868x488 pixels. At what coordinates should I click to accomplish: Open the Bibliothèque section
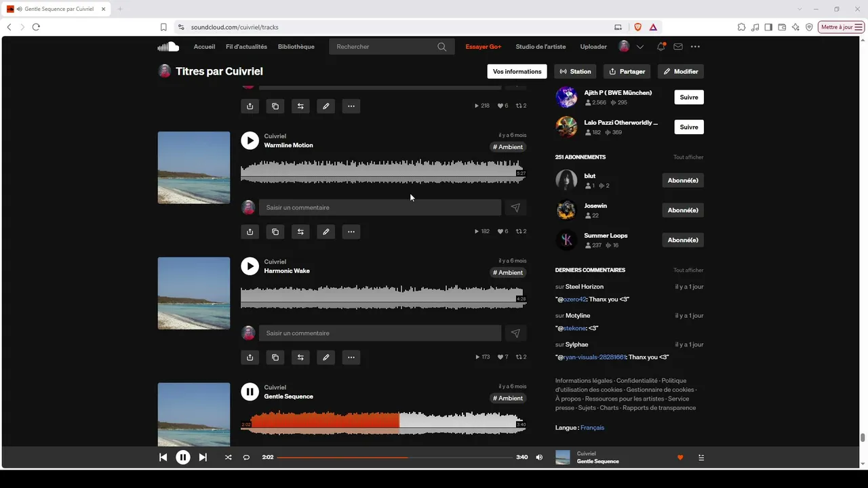pos(296,47)
